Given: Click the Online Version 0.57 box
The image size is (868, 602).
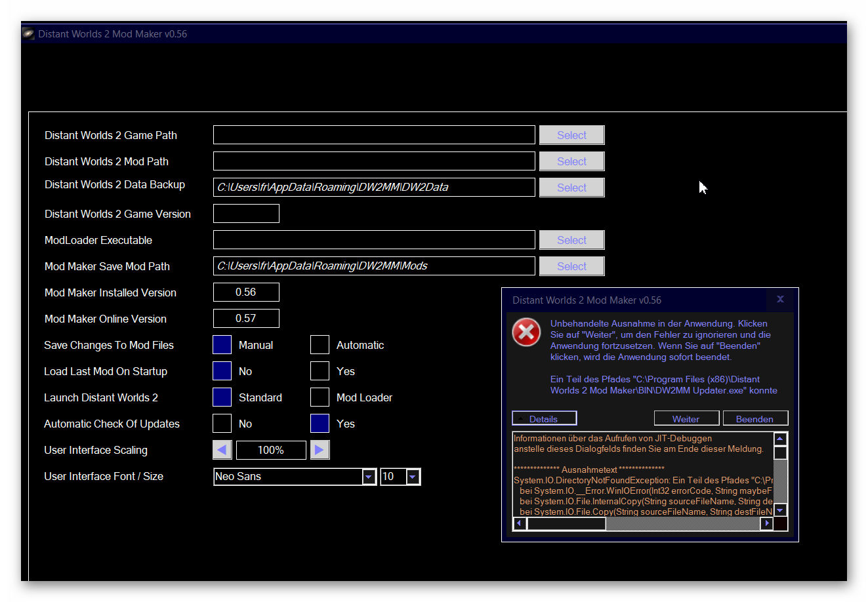Looking at the screenshot, I should (x=246, y=319).
